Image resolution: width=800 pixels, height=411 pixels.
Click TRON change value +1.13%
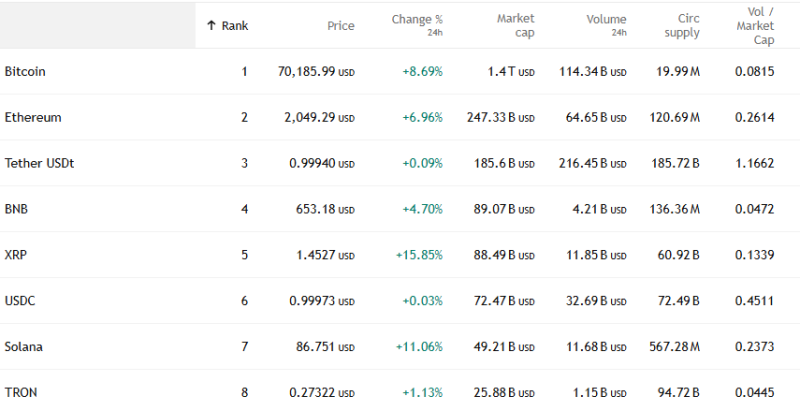[x=422, y=393]
